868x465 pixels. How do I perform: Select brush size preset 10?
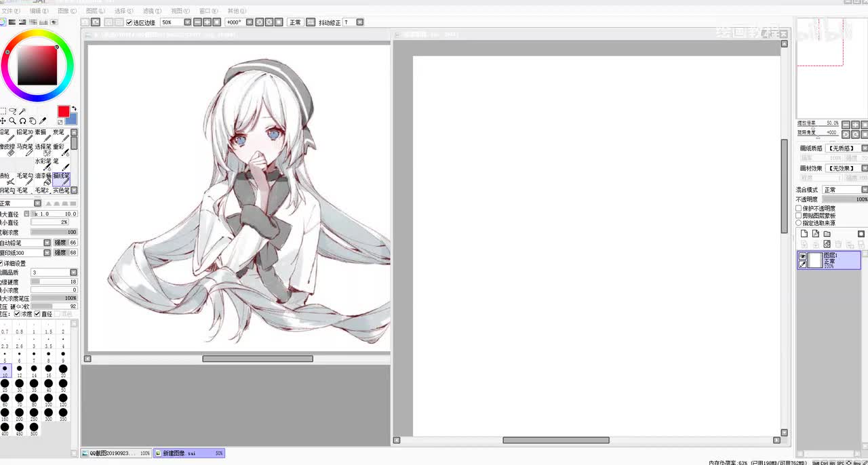pyautogui.click(x=5, y=371)
